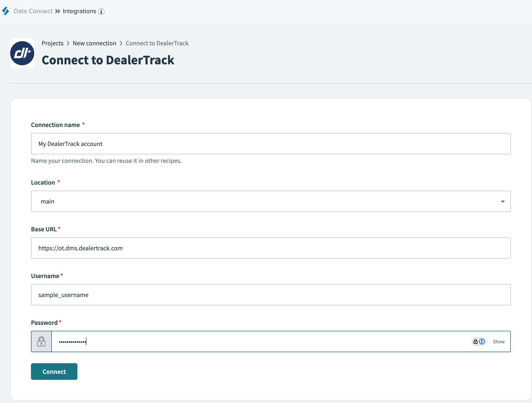Click into the Base URL field

[x=271, y=248]
